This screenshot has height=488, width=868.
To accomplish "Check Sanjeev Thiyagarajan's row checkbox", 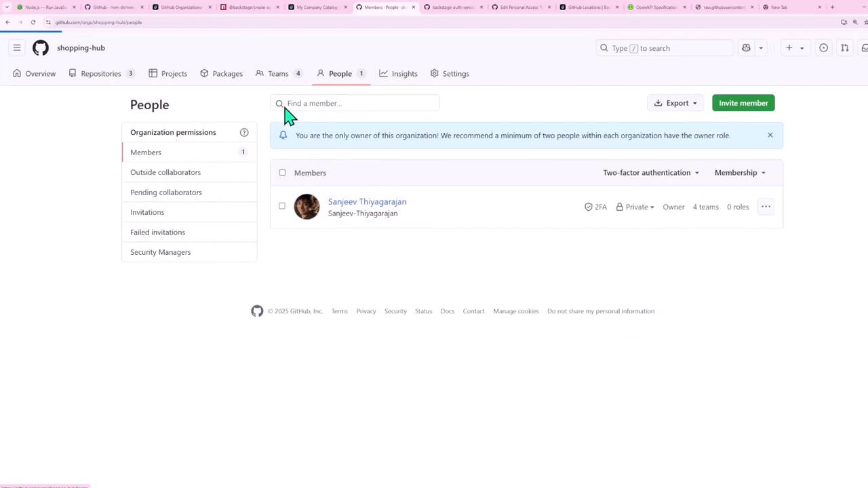I will [x=282, y=206].
